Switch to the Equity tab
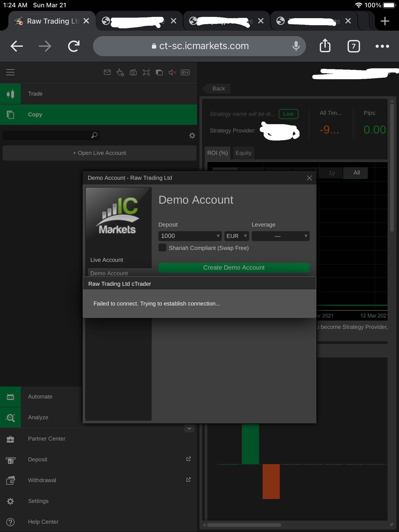399x532 pixels. pyautogui.click(x=243, y=153)
